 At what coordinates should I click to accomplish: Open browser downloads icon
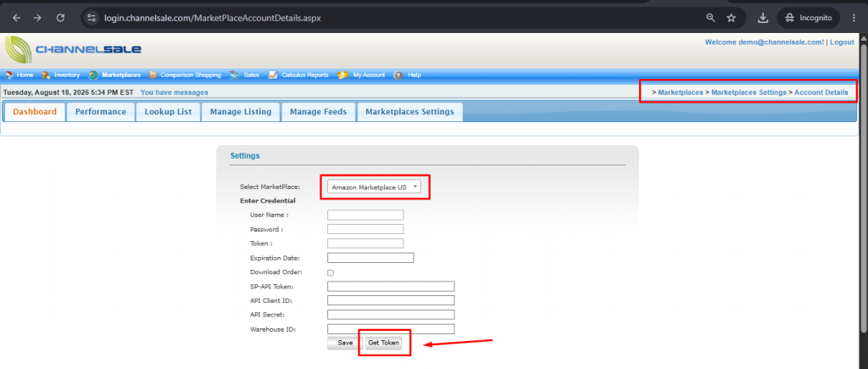pyautogui.click(x=763, y=18)
